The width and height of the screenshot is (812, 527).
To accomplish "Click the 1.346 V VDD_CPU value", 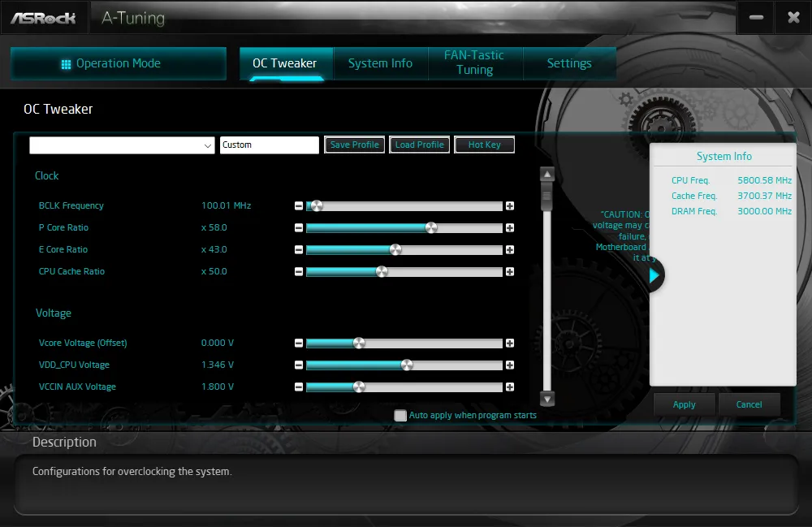I will 218,365.
